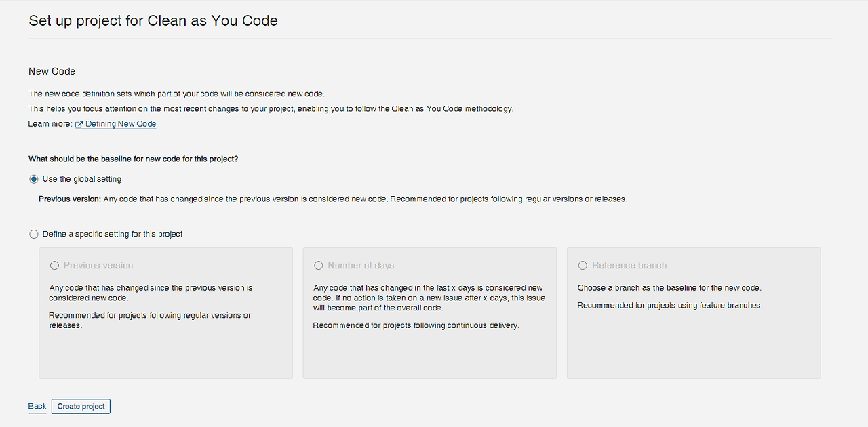Click the bold 'Previous version:' global setting description
868x427 pixels.
pos(70,199)
